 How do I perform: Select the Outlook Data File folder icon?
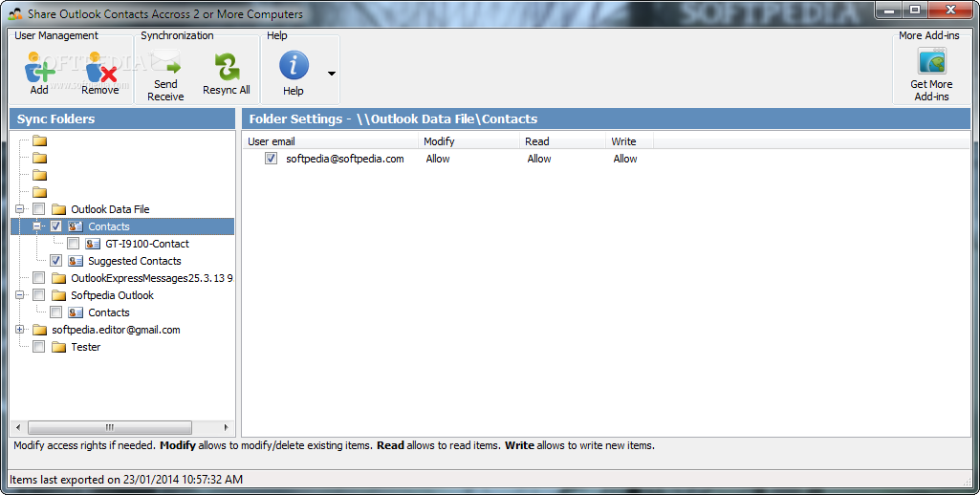58,209
